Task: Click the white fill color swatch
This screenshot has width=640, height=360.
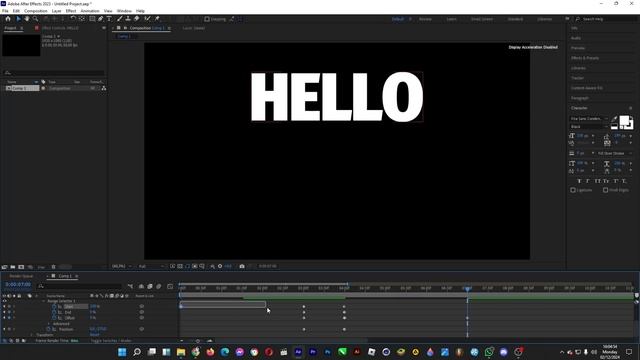Action: [x=624, y=120]
